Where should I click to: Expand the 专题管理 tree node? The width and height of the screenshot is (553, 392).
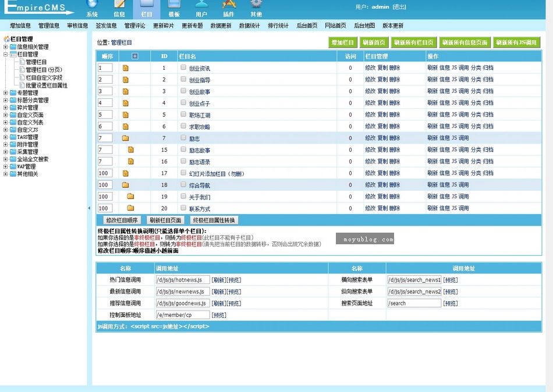pos(5,92)
